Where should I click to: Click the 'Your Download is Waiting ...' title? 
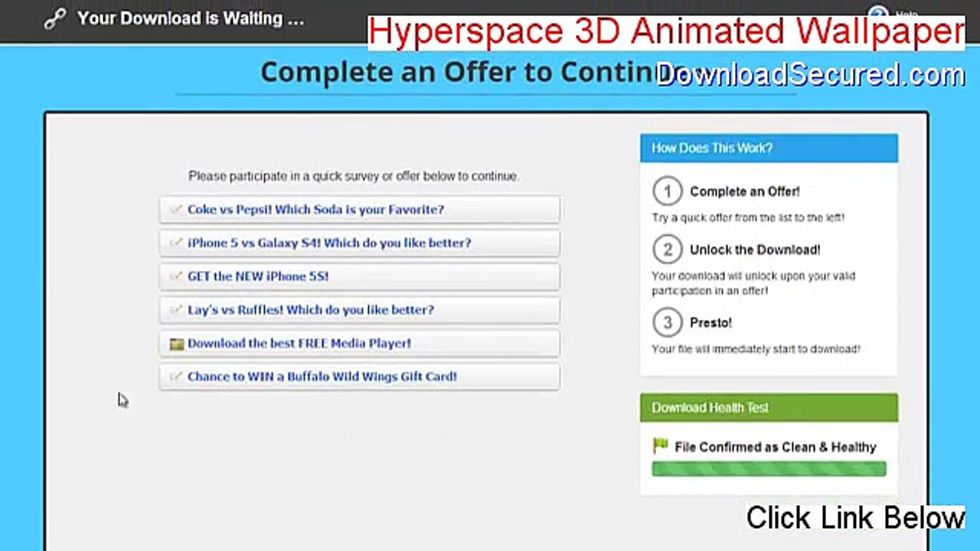[191, 18]
